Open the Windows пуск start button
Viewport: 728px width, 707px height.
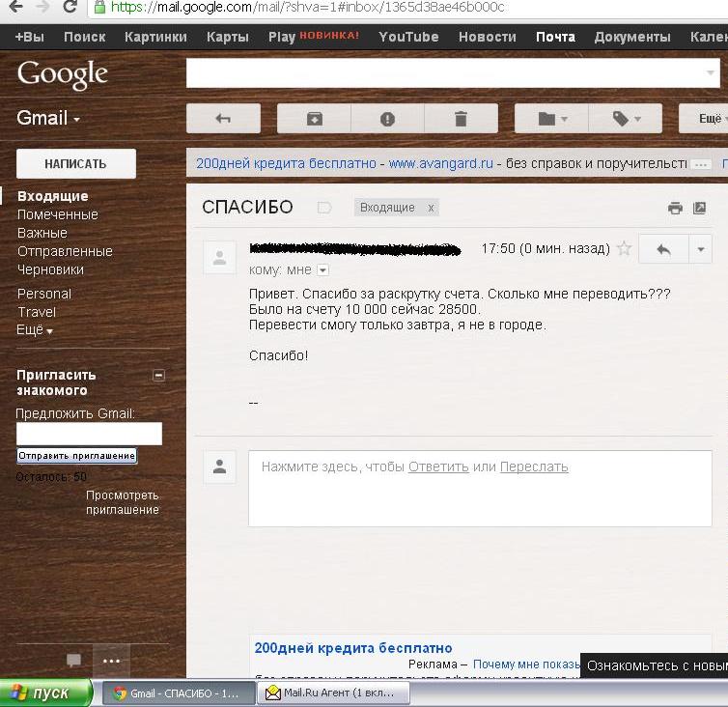point(45,693)
